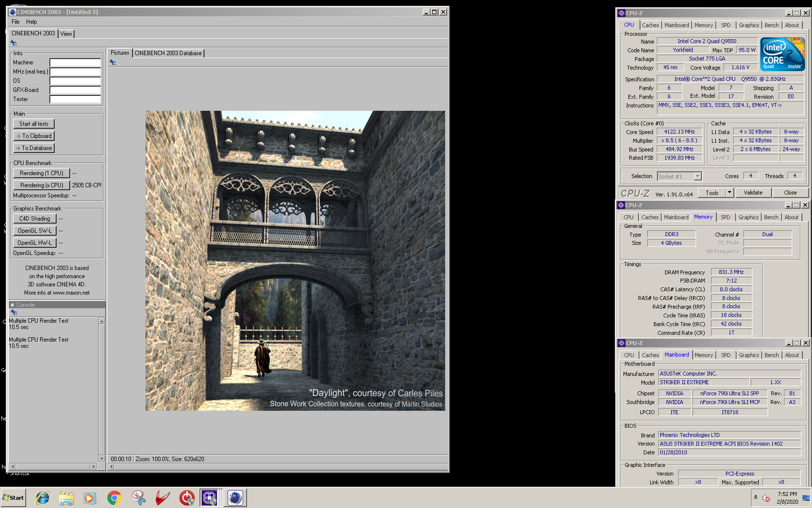Select the CINEBENCH 2003 Database tab
Screen dimensions: 812x508
(168, 53)
